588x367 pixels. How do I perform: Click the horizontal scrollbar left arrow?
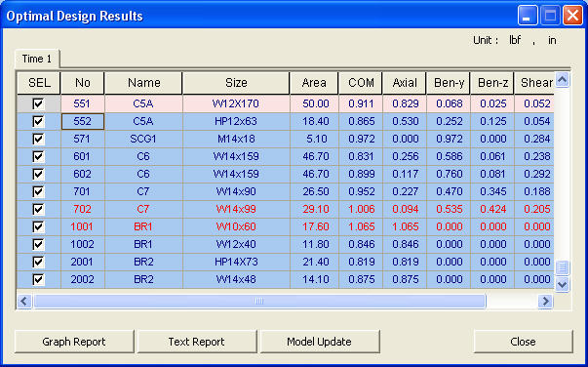24,301
